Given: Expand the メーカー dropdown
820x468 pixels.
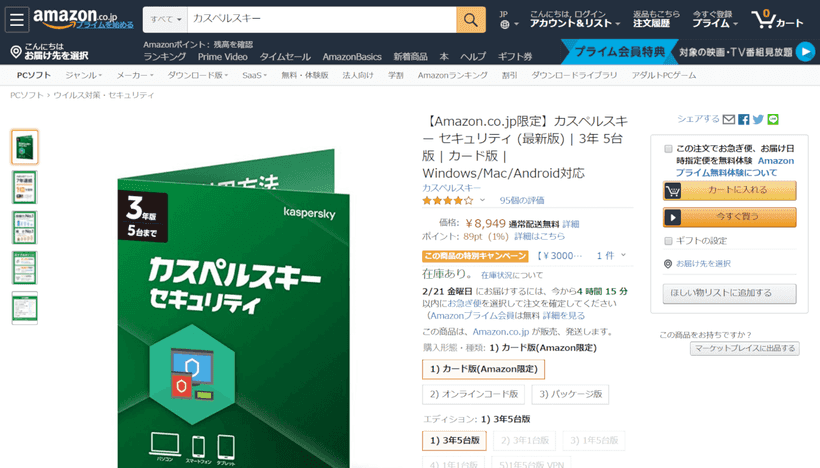Looking at the screenshot, I should (x=135, y=75).
